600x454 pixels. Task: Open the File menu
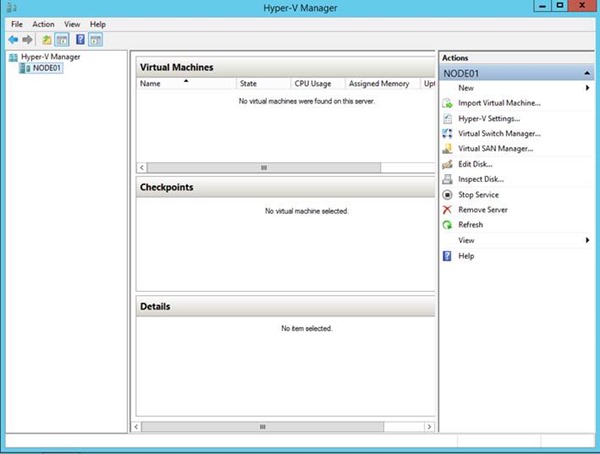16,23
